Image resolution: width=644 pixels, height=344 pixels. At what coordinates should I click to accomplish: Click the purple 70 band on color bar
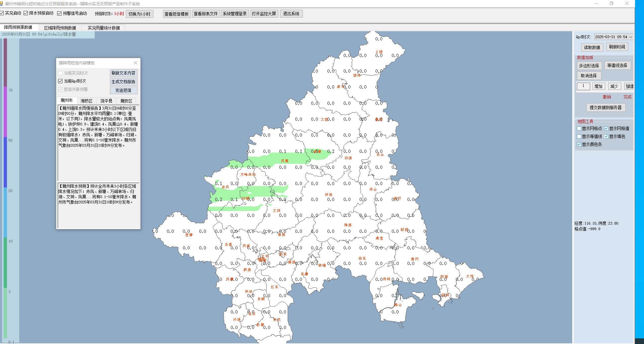(5, 111)
